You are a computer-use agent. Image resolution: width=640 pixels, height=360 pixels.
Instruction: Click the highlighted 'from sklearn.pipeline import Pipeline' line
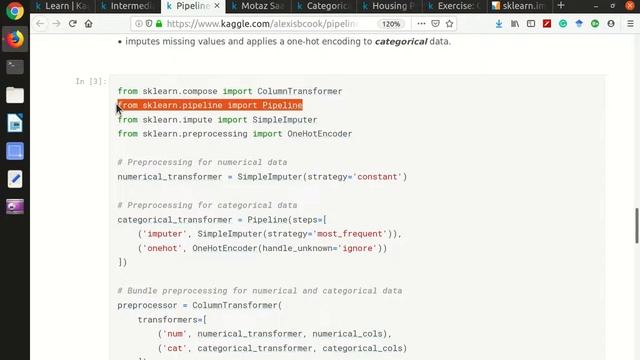point(210,105)
